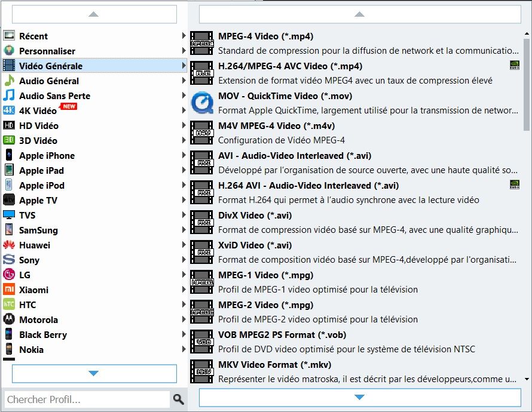The width and height of the screenshot is (532, 412).
Task: Click the format list scrollbar down arrow
Action: [527, 379]
